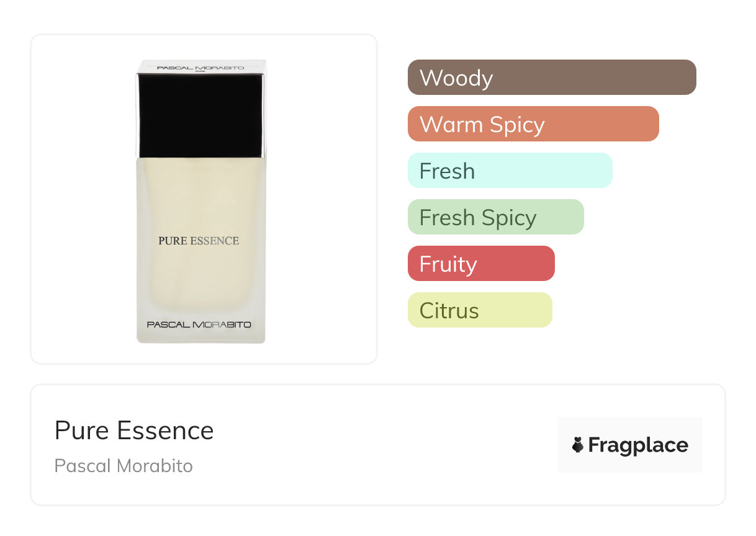Click the Fragplace bottle logo icon
Screen dimensions: 756x536
click(578, 445)
